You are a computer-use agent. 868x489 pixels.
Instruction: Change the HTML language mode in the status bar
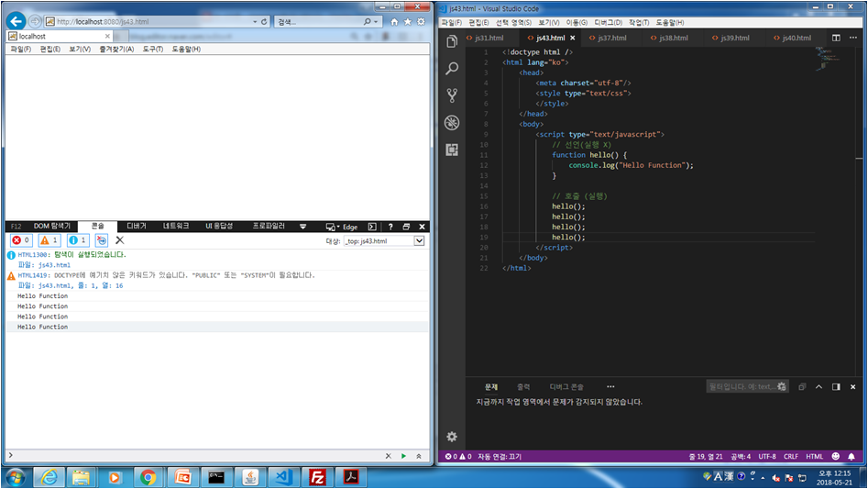click(814, 456)
